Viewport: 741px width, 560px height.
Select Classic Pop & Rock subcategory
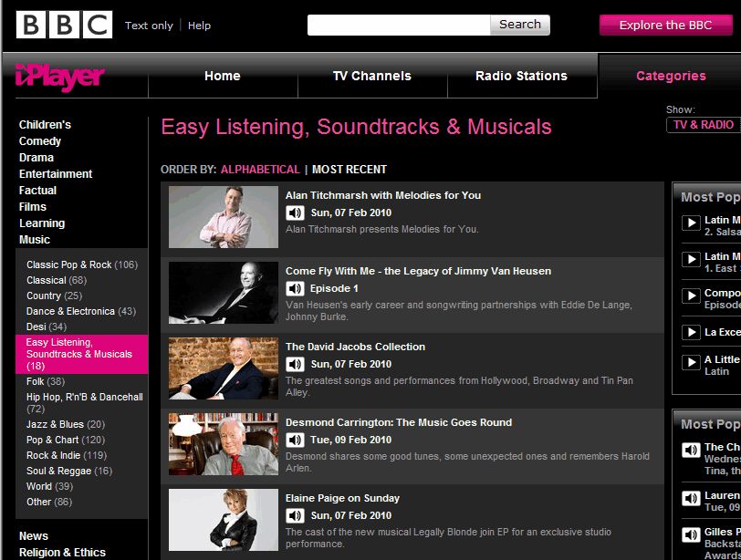(82, 264)
